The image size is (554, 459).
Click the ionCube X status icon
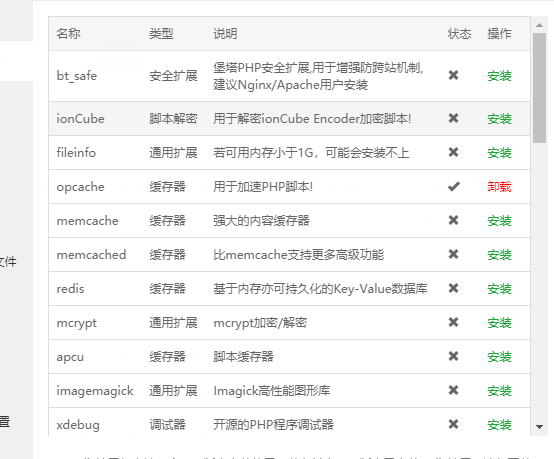[453, 118]
